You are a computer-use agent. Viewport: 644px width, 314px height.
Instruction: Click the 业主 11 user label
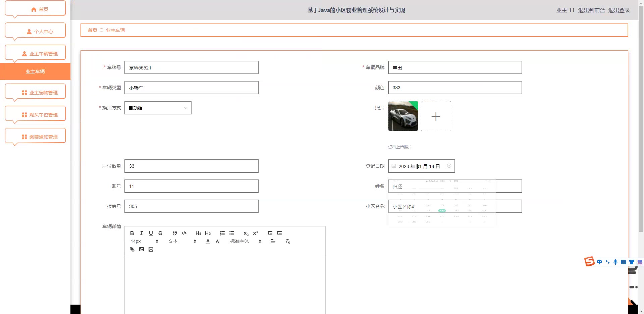(565, 10)
